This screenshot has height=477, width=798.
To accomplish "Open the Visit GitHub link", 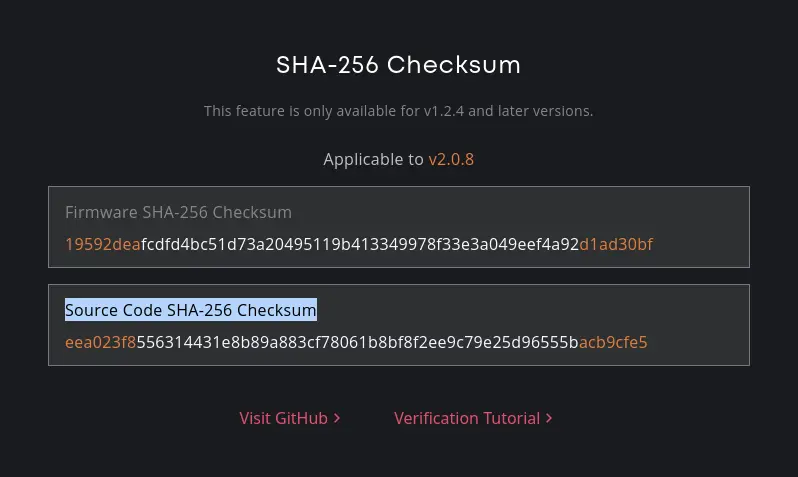I will click(290, 418).
